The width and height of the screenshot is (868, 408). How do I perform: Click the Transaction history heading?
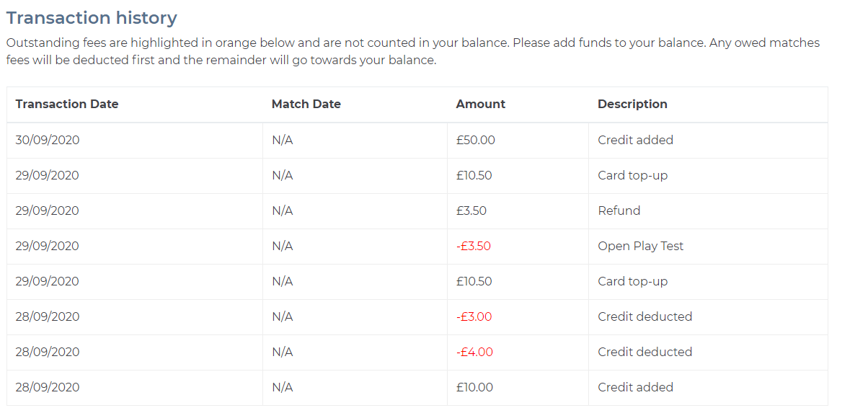[x=92, y=18]
